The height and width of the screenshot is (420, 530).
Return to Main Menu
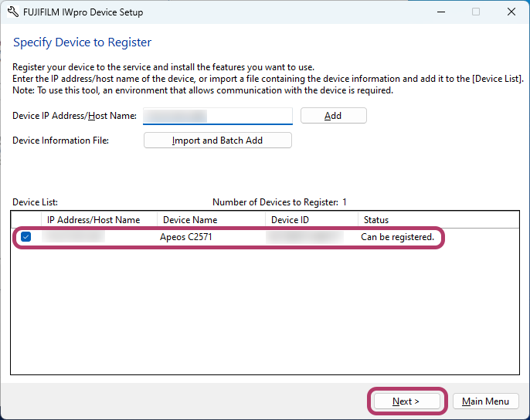click(485, 401)
